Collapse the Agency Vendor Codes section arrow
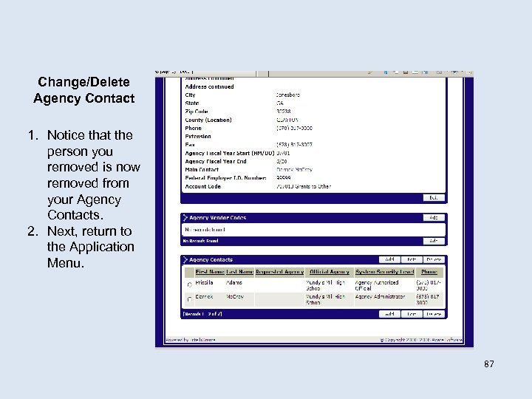 click(x=185, y=217)
